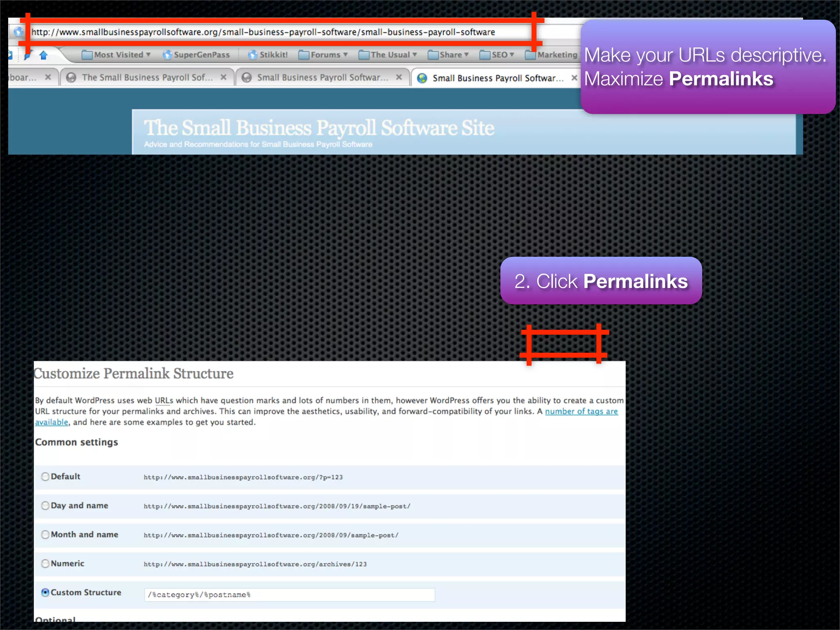The height and width of the screenshot is (630, 840).
Task: Open the Most Visited bookmarks folder
Action: [116, 55]
